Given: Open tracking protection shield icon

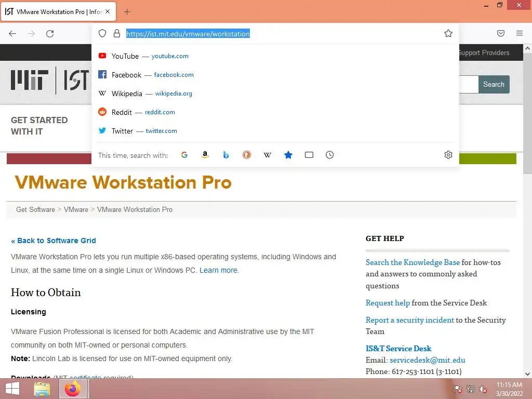Looking at the screenshot, I should pyautogui.click(x=102, y=33).
